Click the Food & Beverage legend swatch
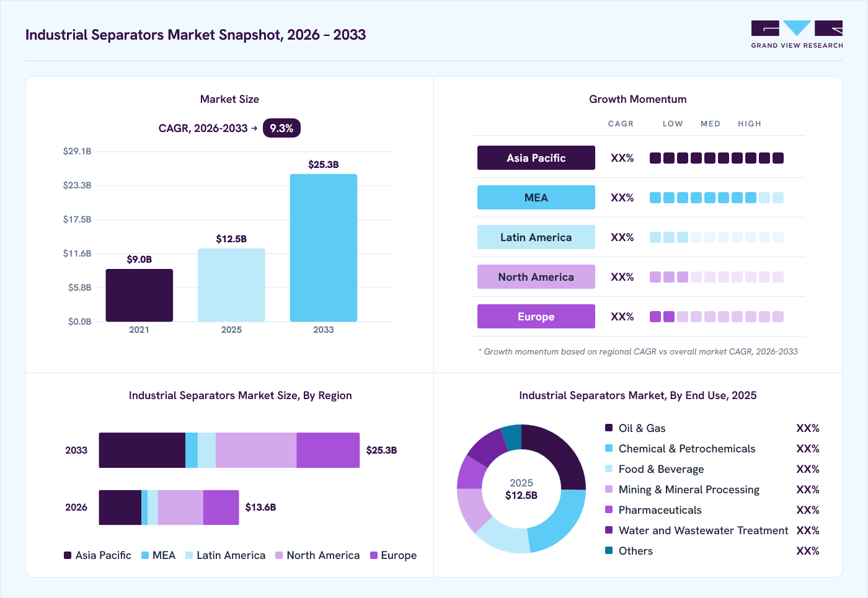 (609, 468)
